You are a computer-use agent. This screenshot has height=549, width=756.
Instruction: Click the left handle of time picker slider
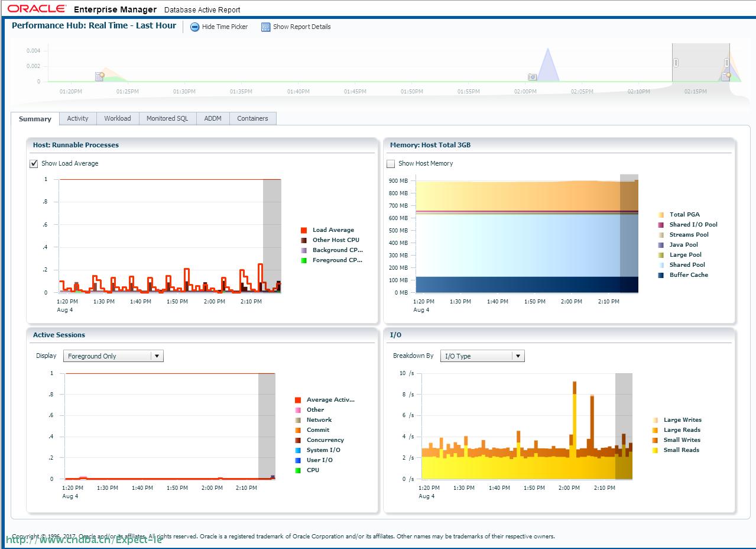676,62
